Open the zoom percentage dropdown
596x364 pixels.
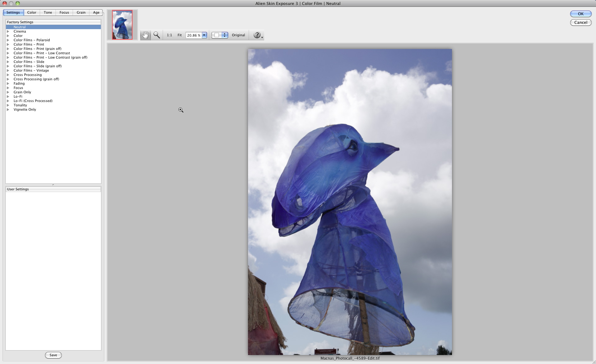tap(204, 35)
